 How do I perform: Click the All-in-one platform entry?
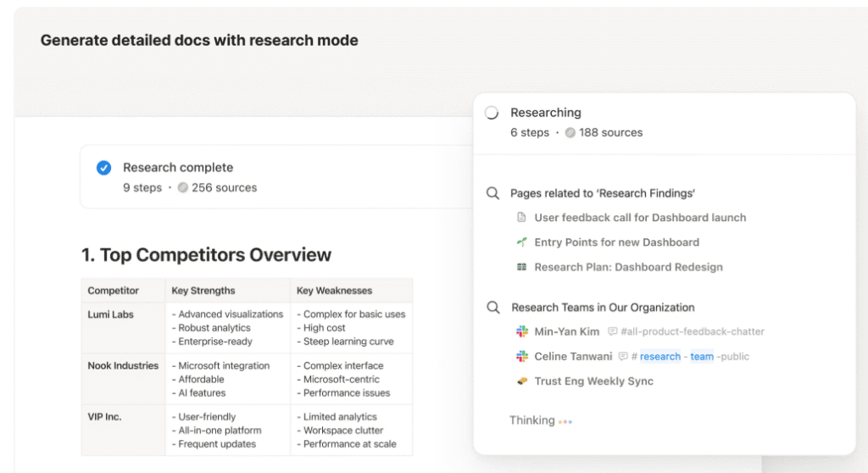(216, 431)
